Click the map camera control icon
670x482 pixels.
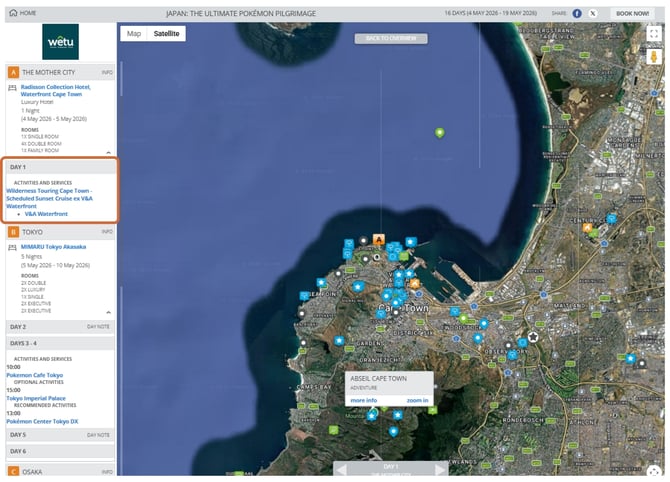coord(654,470)
